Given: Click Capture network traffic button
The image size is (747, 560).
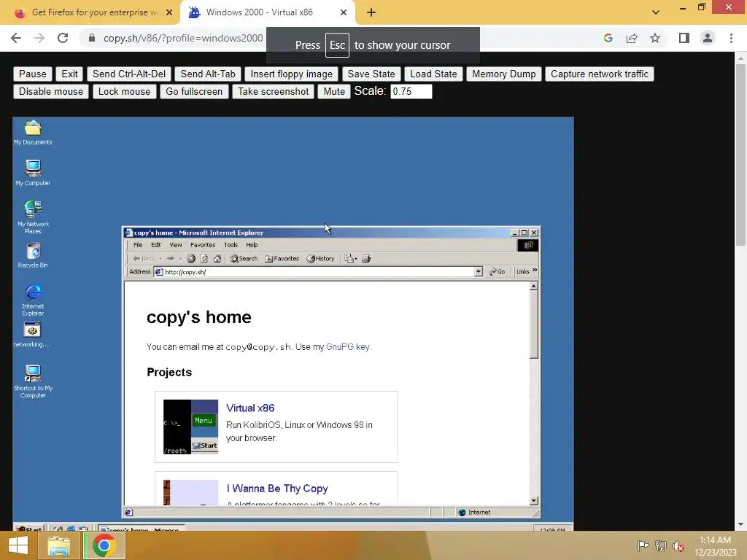Looking at the screenshot, I should coord(600,74).
